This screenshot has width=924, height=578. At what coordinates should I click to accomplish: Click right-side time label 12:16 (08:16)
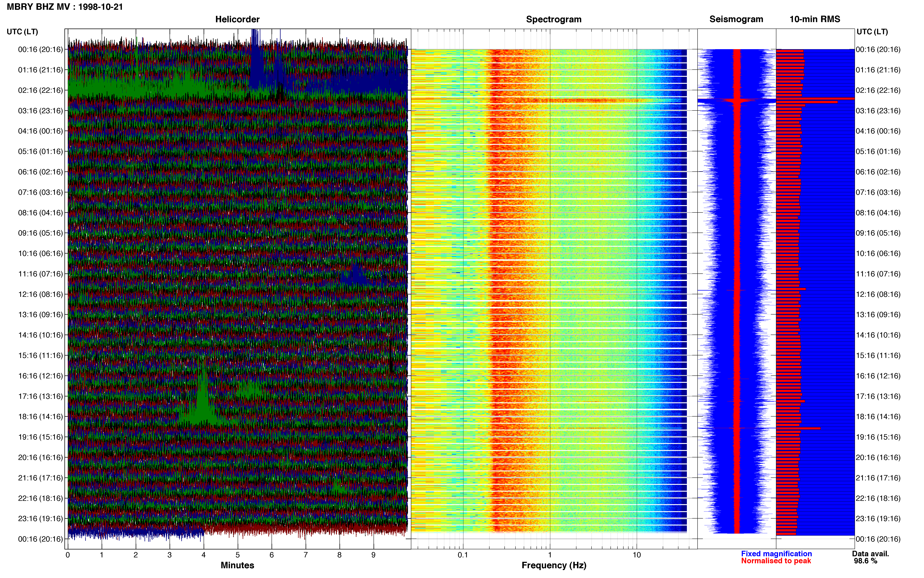(878, 294)
